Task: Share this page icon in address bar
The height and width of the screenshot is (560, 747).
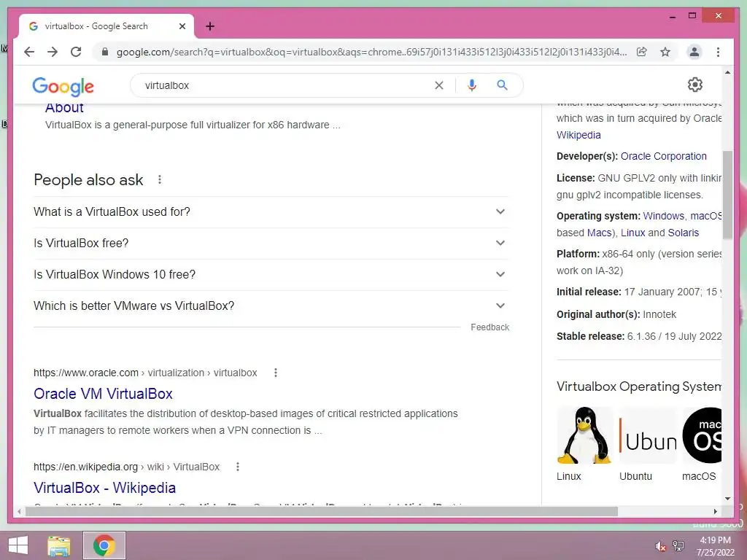Action: 642,52
